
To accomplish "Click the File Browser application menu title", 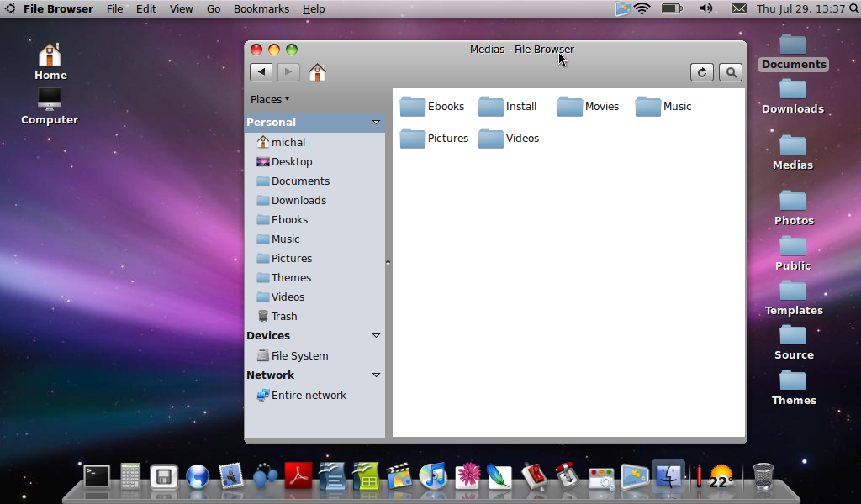I will coord(58,8).
